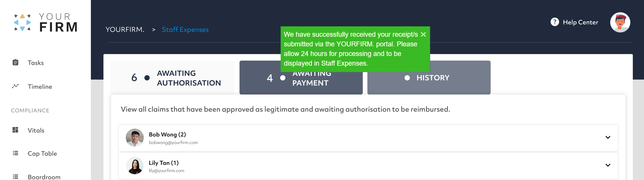The image size is (644, 180).
Task: Click the Staff Expenses breadcrumb link
Action: pos(185,30)
